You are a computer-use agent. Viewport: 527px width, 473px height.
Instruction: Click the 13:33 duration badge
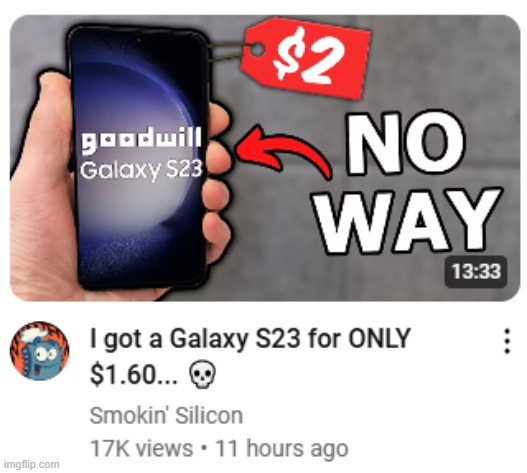coord(476,272)
